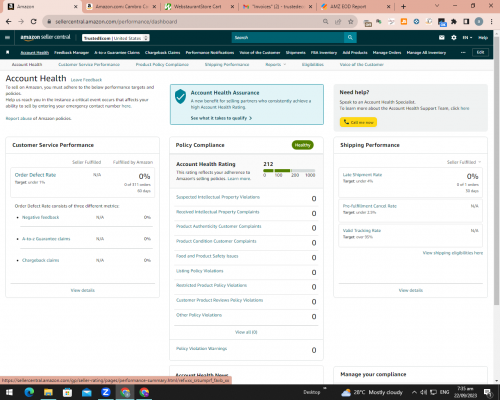This screenshot has width=500, height=400.
Task: Open the Seller Fulfilled dropdown in Shipping Performance
Action: [x=464, y=162]
